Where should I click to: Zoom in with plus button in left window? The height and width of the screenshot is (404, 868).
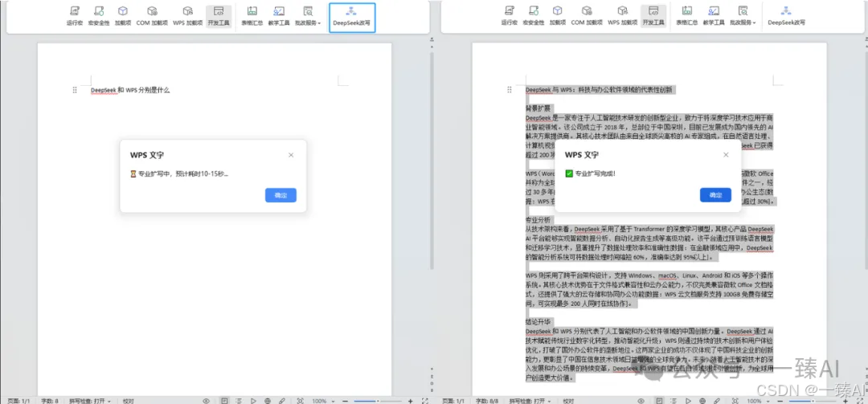(x=410, y=400)
